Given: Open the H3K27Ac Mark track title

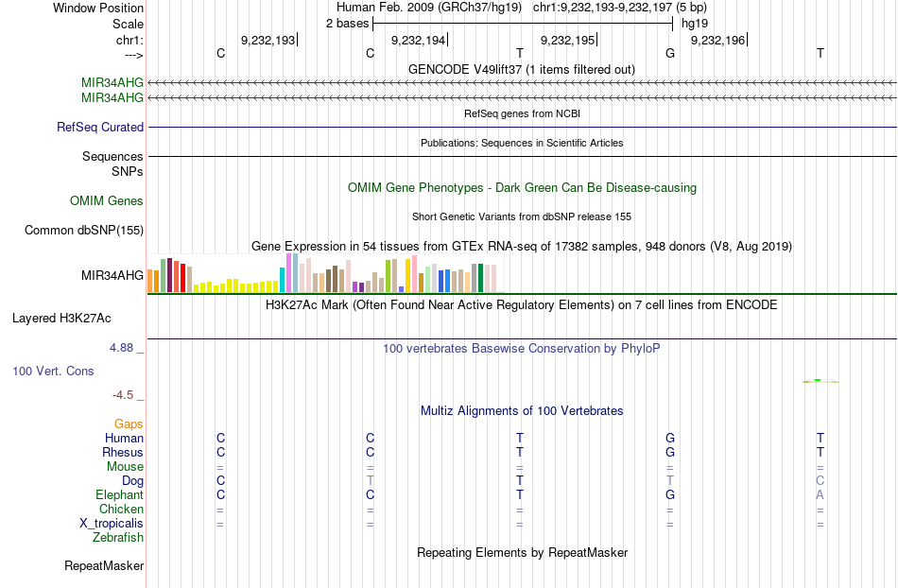Looking at the screenshot, I should coord(521,304).
